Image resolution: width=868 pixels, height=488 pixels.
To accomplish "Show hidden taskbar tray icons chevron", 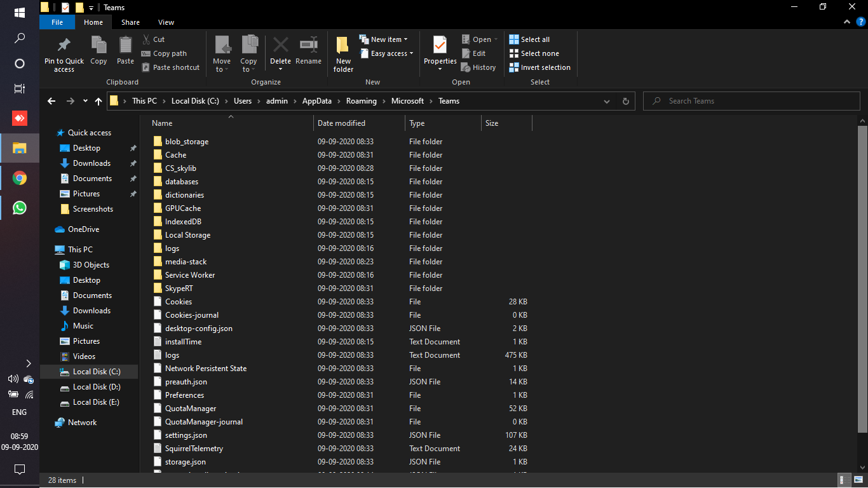I will coord(28,363).
